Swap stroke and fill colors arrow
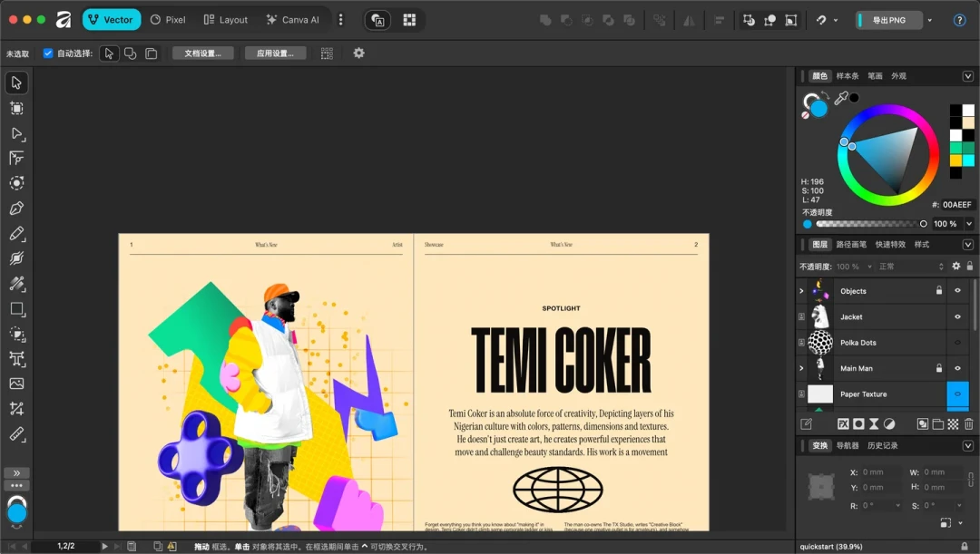 click(x=826, y=95)
